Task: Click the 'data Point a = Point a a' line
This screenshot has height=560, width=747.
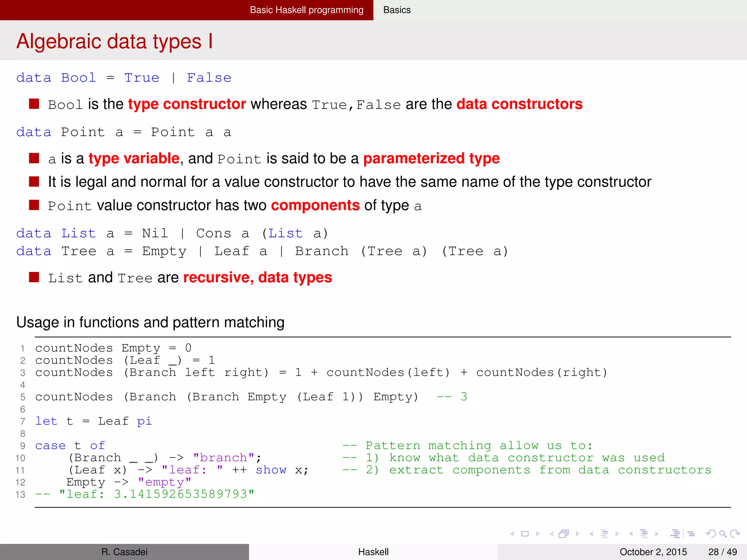Action: [124, 132]
